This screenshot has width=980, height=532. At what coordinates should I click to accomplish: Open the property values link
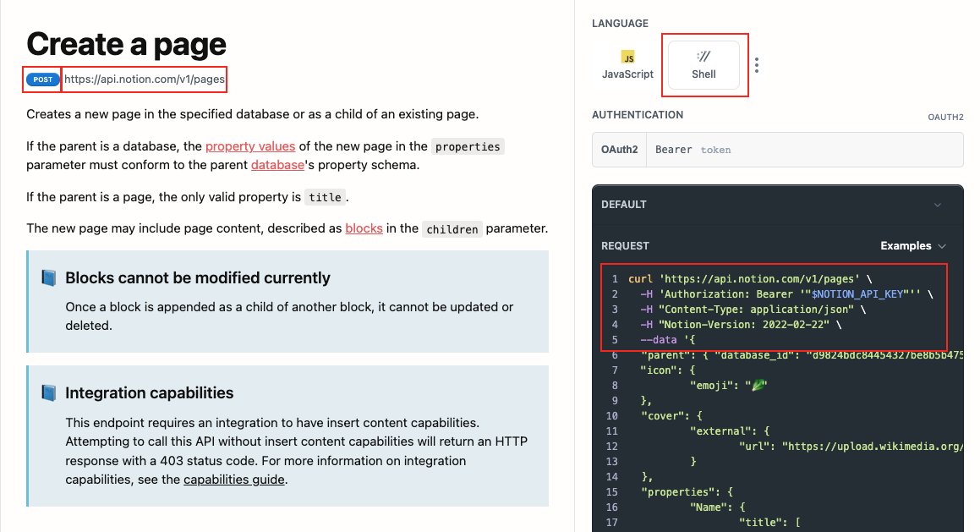coord(250,146)
